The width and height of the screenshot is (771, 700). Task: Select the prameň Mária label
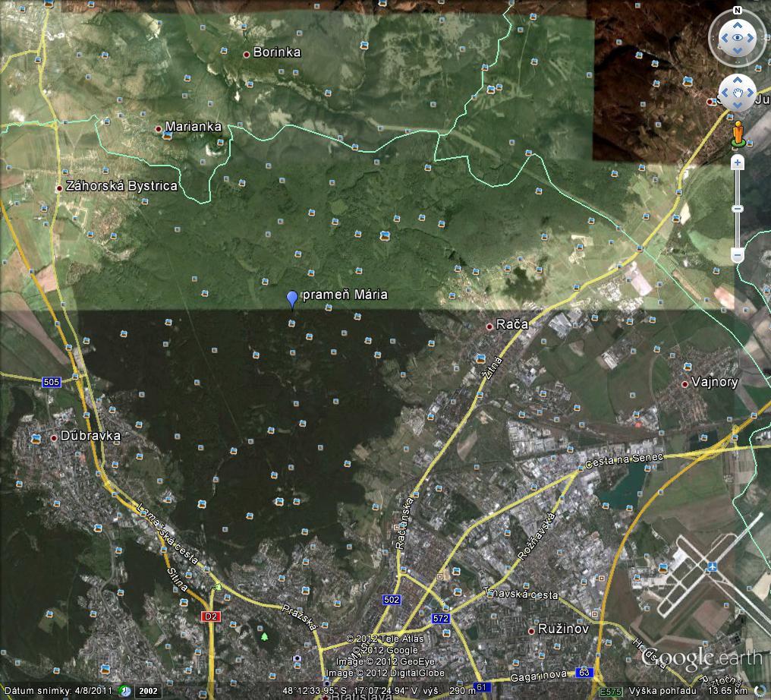tap(345, 295)
